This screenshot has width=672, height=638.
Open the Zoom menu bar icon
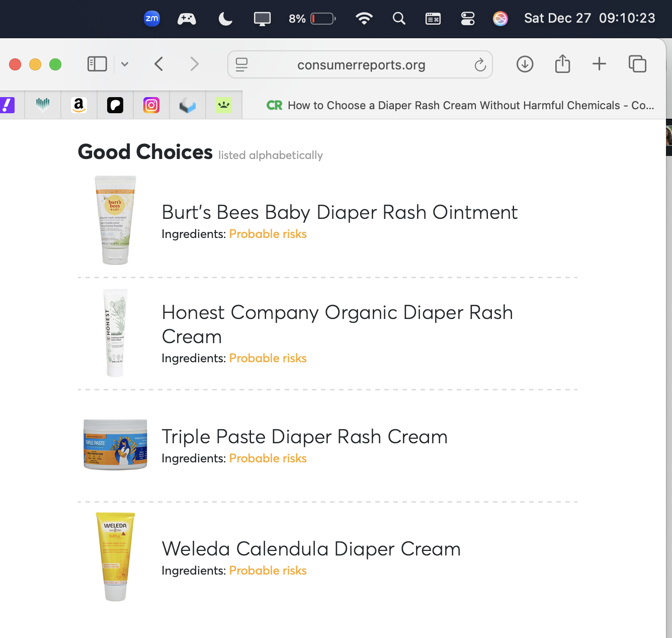(x=152, y=19)
